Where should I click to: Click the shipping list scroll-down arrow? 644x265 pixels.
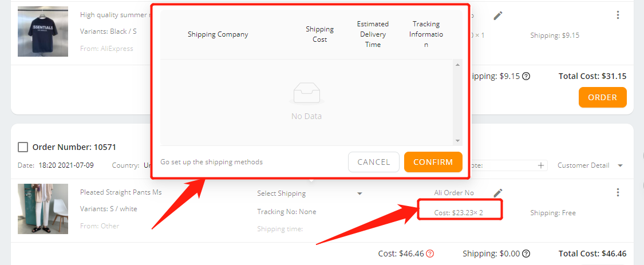(457, 140)
